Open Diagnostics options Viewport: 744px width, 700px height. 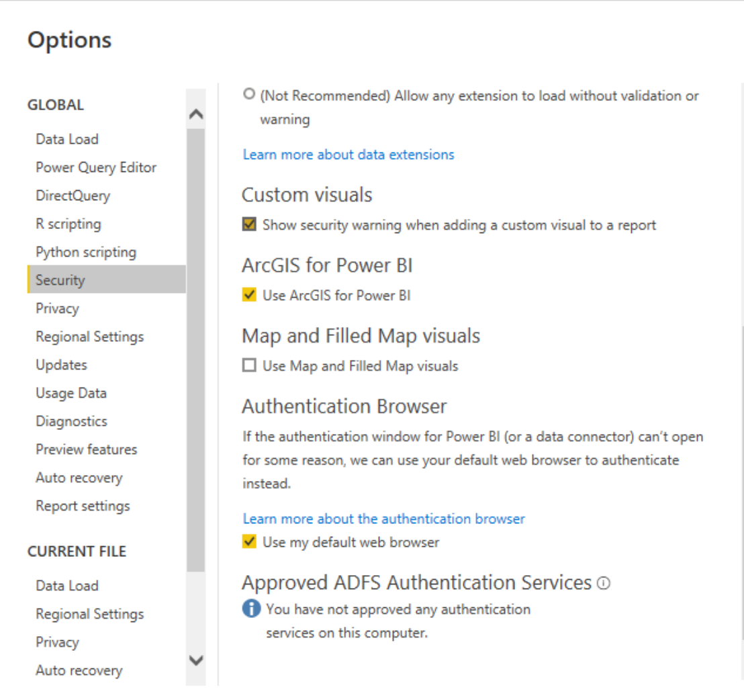tap(72, 421)
